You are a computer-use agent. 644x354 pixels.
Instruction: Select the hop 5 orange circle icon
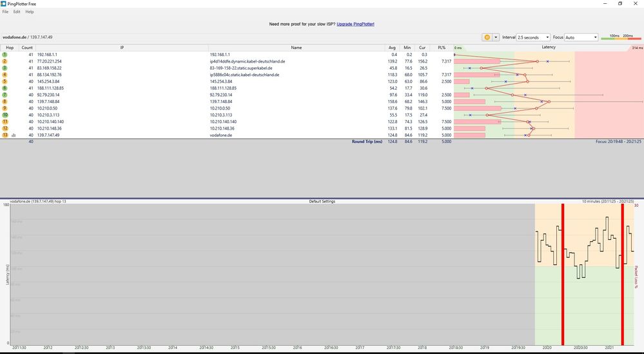[5, 81]
